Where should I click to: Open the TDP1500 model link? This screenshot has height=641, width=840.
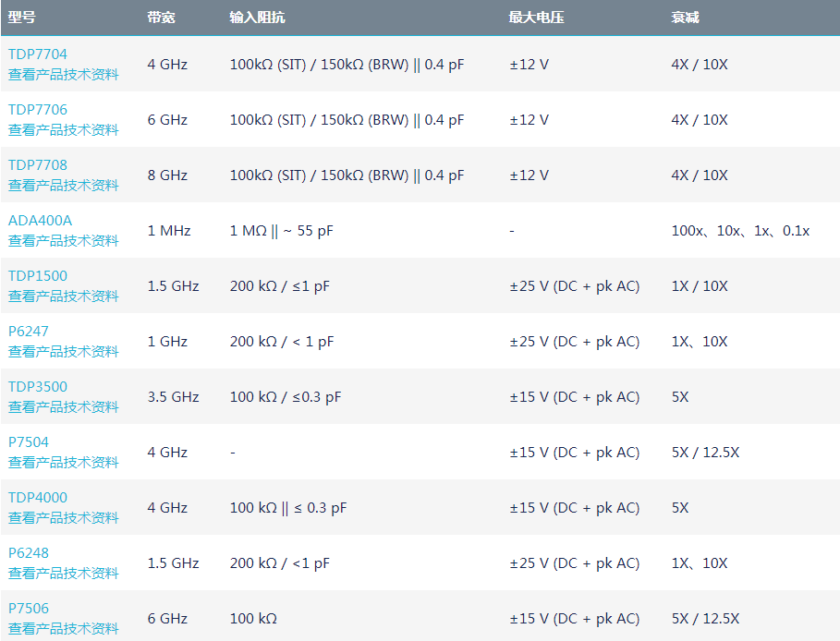38,276
